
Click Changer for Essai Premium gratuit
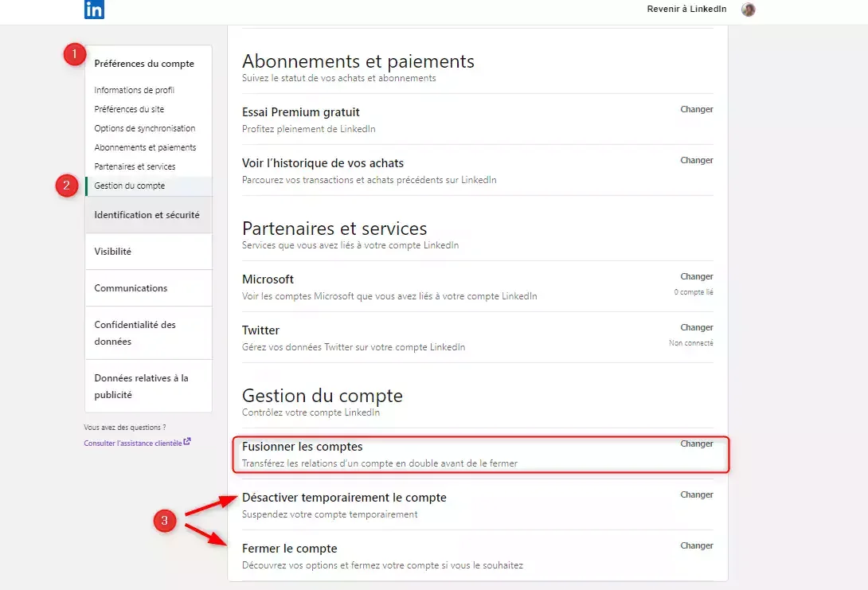pos(697,109)
